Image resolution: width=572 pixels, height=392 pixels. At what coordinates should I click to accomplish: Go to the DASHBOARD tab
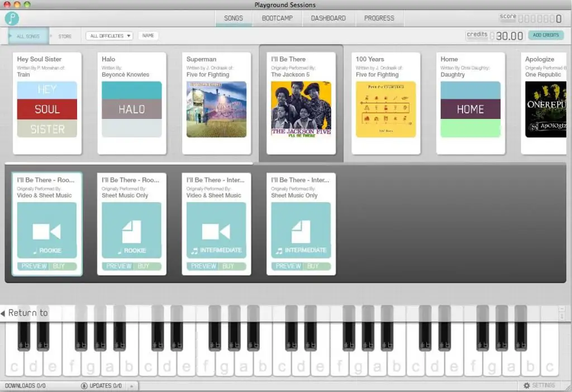click(328, 18)
